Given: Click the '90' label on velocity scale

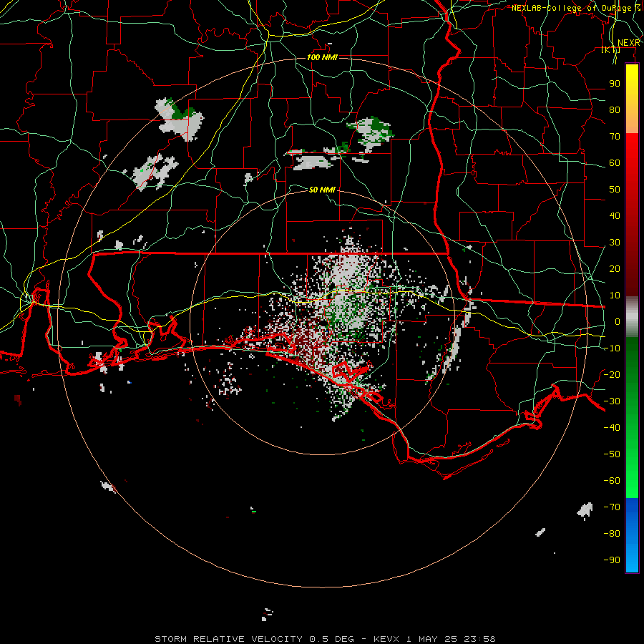Looking at the screenshot, I should point(615,84).
